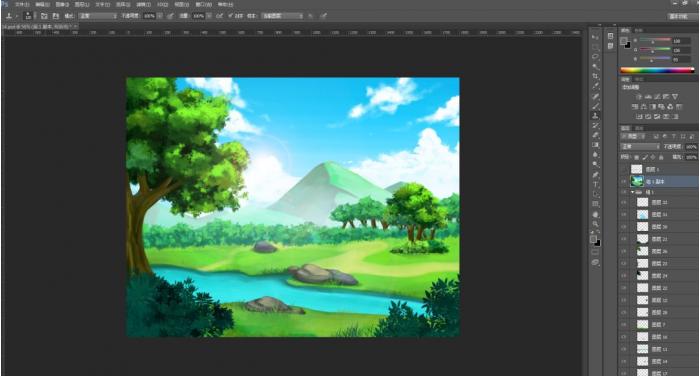This screenshot has height=376, width=700.
Task: Open the first menu in the menu bar
Action: pos(22,4)
